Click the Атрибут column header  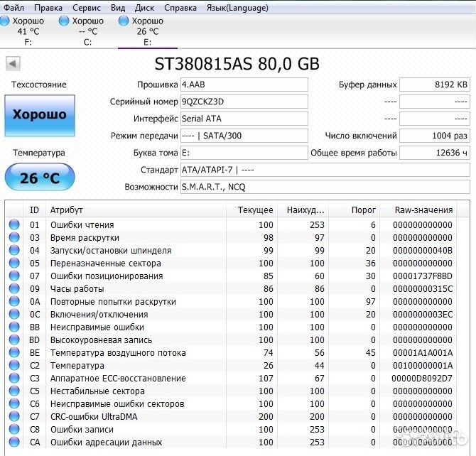pos(136,210)
